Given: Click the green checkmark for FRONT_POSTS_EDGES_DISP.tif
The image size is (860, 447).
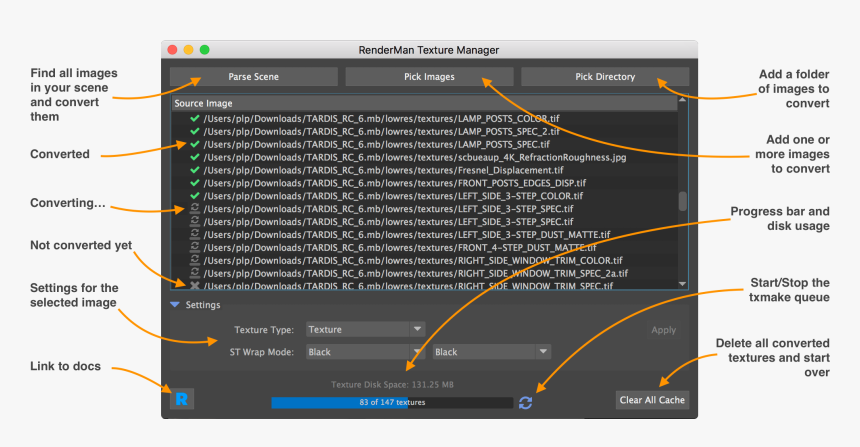Looking at the screenshot, I should pos(195,183).
